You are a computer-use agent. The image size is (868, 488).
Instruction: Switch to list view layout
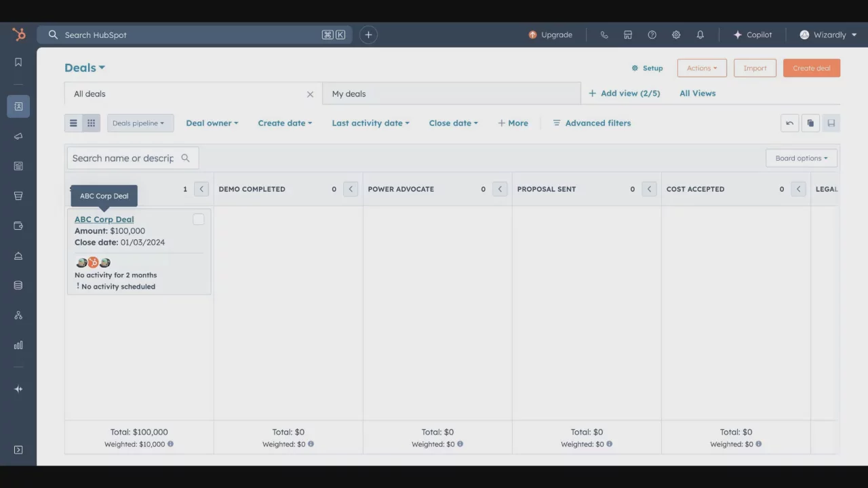(73, 123)
